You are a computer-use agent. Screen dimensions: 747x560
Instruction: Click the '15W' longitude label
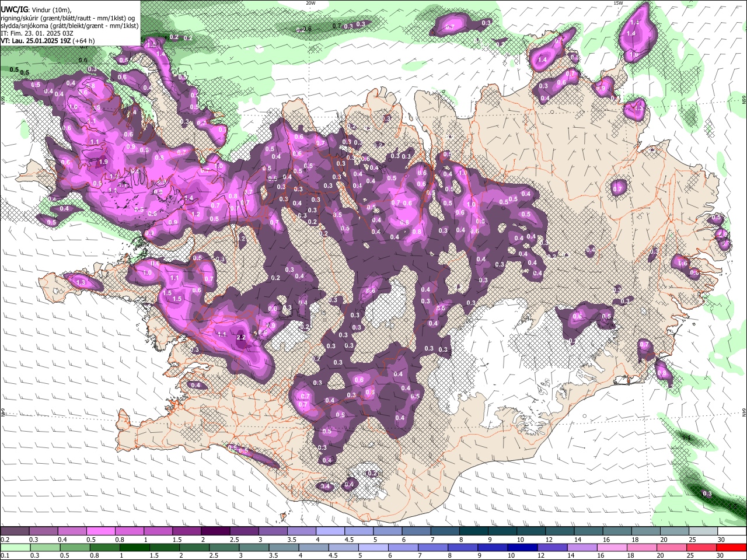618,3
